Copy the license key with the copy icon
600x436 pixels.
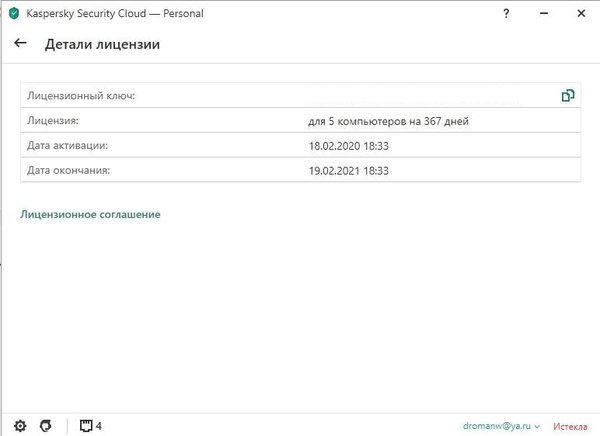point(568,95)
